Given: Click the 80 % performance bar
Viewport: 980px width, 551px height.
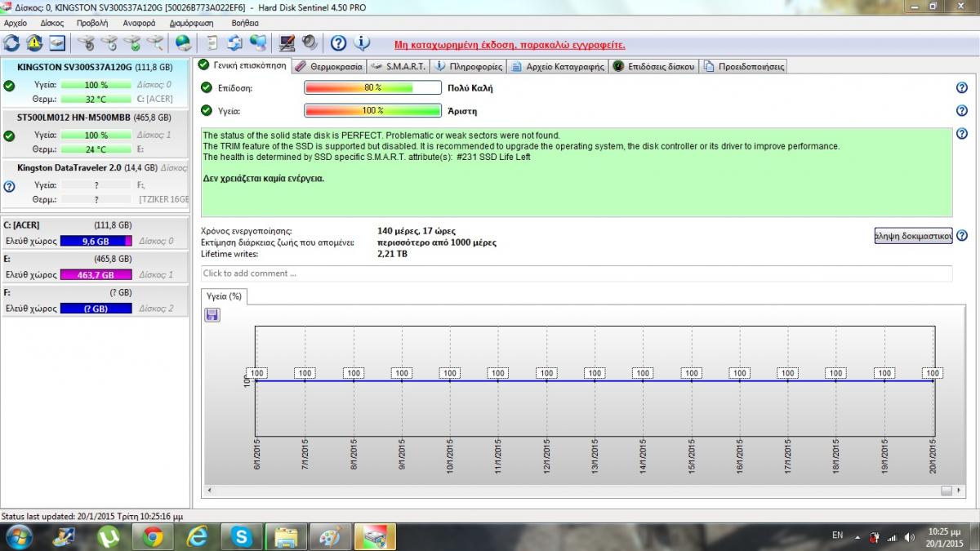Looking at the screenshot, I should tap(372, 88).
